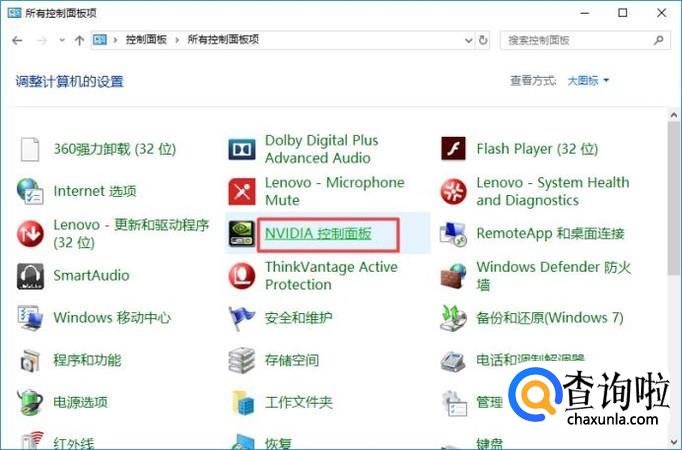The width and height of the screenshot is (682, 450).
Task: Open Windows 移动中心 link
Action: tap(112, 318)
